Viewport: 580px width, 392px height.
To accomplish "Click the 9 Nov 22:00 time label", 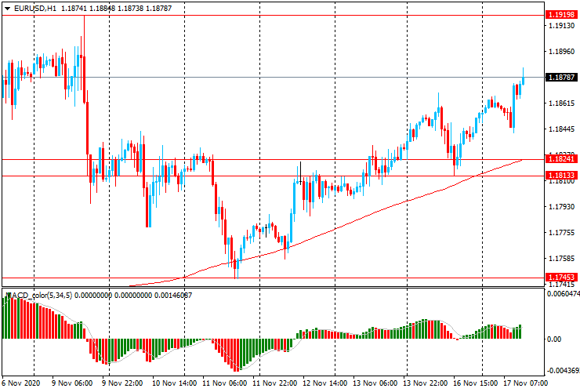I will pyautogui.click(x=122, y=383).
